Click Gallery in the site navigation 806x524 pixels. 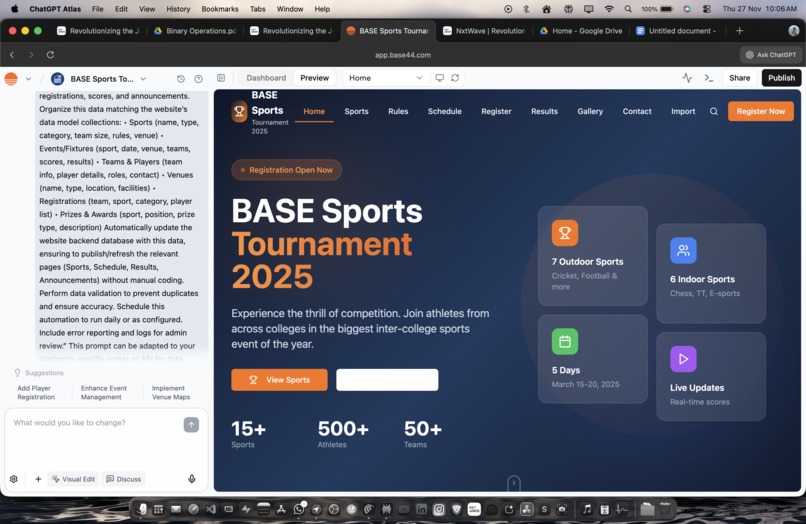pyautogui.click(x=590, y=111)
